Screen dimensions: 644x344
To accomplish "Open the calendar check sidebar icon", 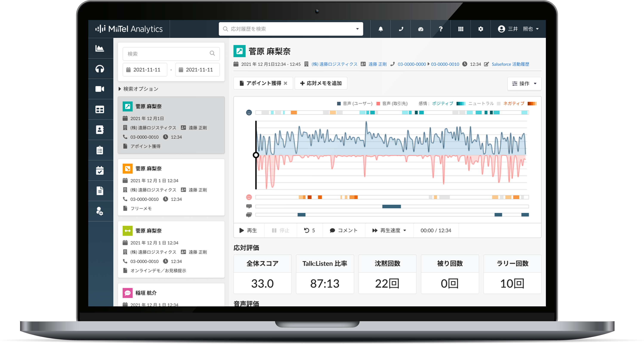I will tap(100, 170).
